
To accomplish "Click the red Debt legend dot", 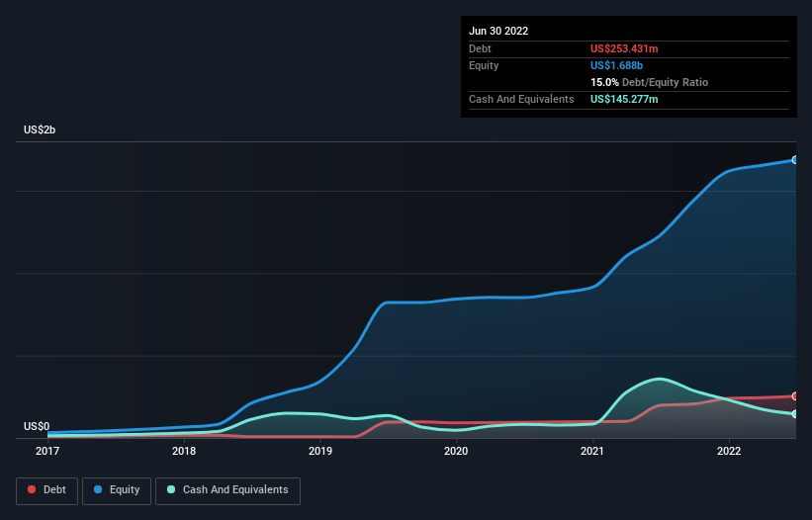I will pyautogui.click(x=32, y=489).
